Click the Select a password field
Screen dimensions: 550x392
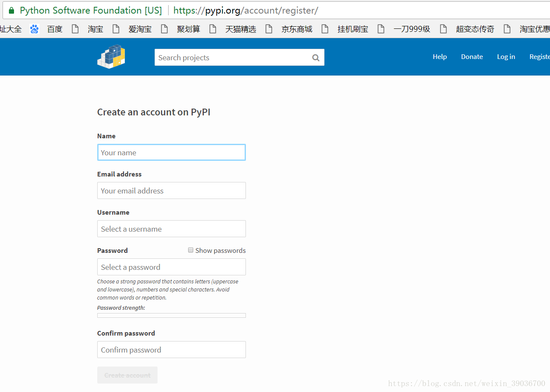(172, 267)
